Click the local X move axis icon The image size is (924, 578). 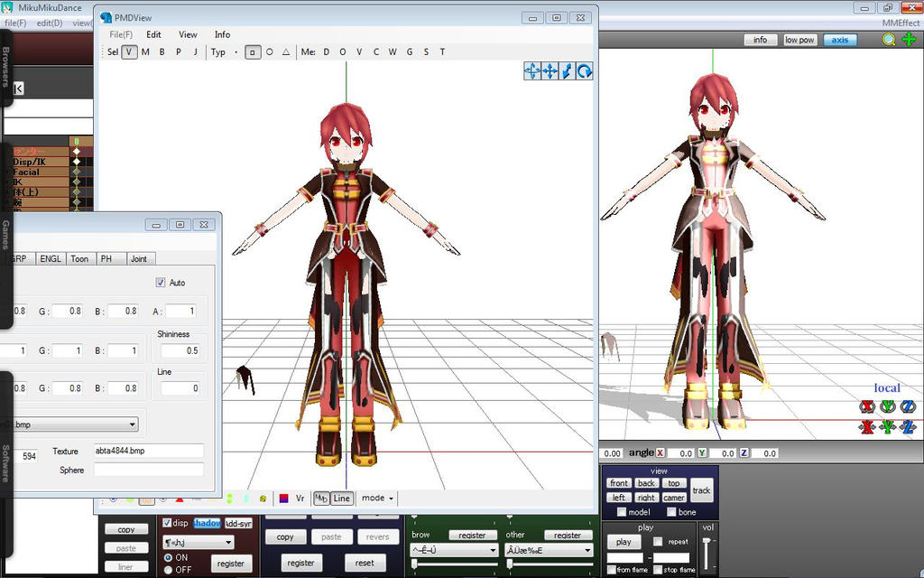(x=867, y=426)
